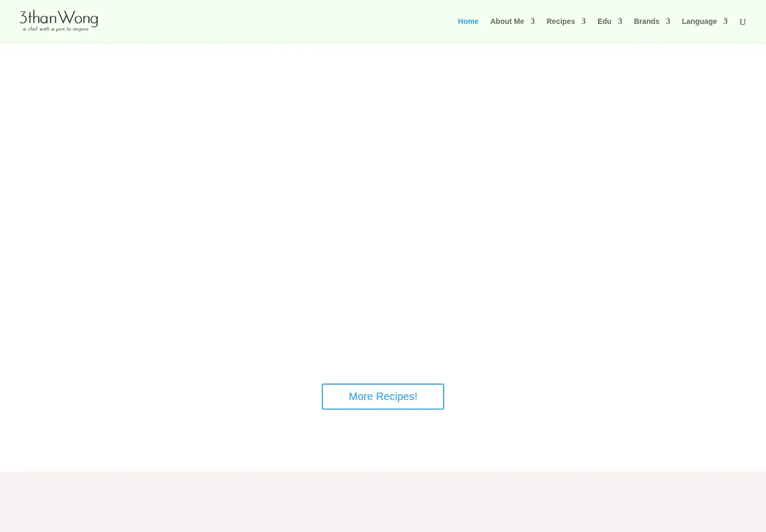766x532 pixels.
Task: Open the About Me menu item
Action: click(507, 21)
